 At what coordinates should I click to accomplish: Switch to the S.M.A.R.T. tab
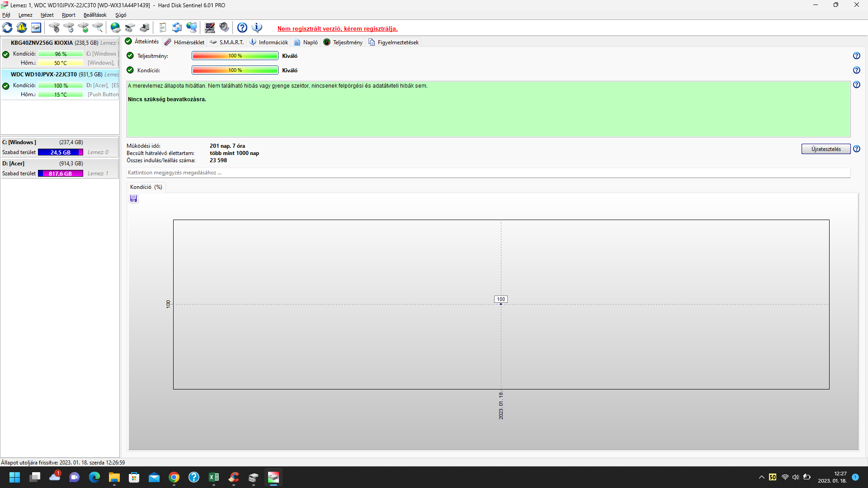coord(227,42)
